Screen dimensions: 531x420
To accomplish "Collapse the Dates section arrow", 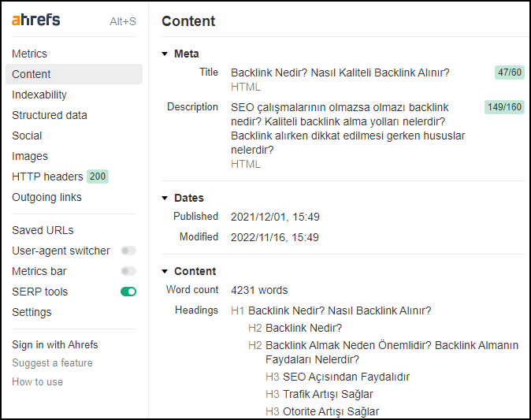I will pyautogui.click(x=165, y=198).
